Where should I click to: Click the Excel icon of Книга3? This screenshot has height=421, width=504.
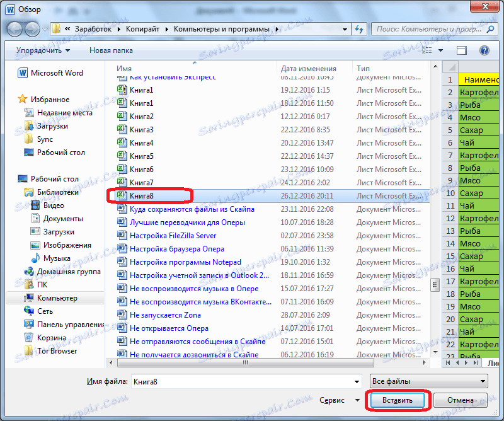tap(122, 129)
